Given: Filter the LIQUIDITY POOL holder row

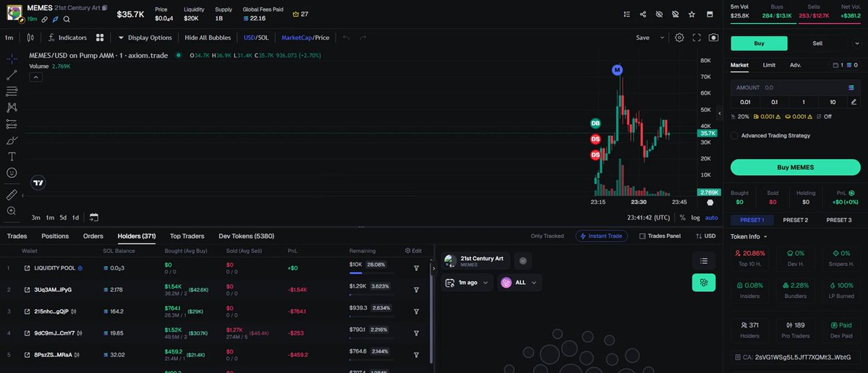Looking at the screenshot, I should point(417,268).
